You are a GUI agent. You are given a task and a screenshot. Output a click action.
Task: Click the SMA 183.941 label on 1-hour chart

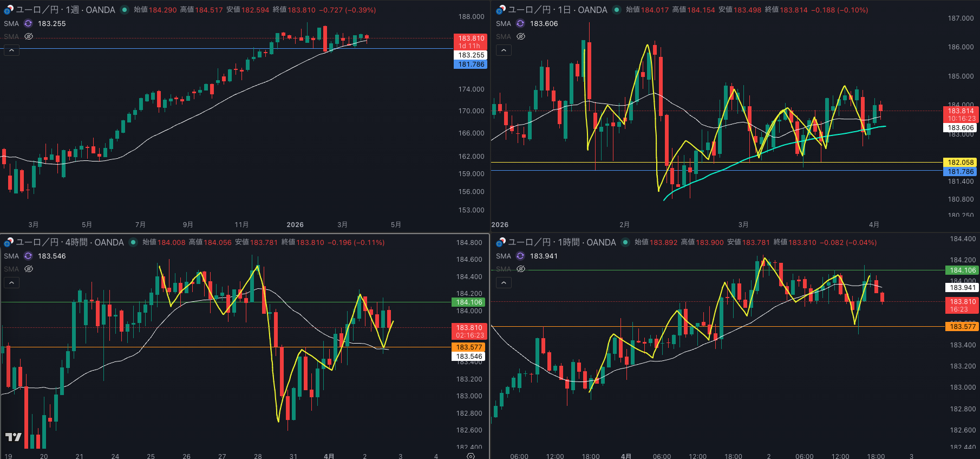pos(544,256)
